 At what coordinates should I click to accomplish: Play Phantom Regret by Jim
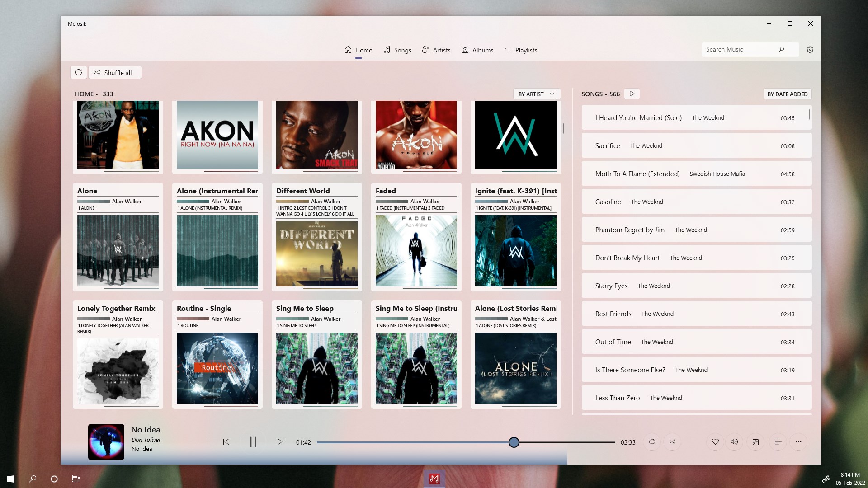tap(697, 230)
